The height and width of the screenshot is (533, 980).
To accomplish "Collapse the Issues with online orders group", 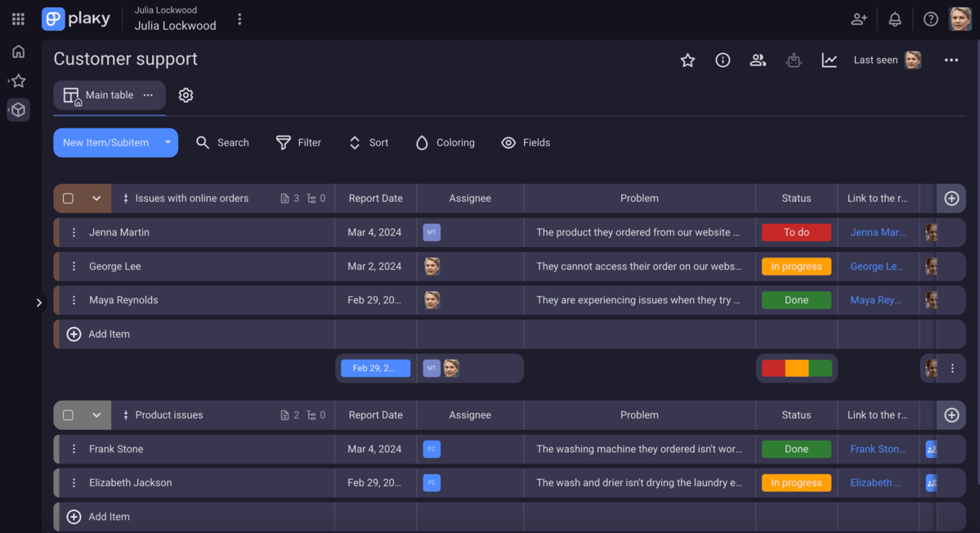I will [x=96, y=198].
